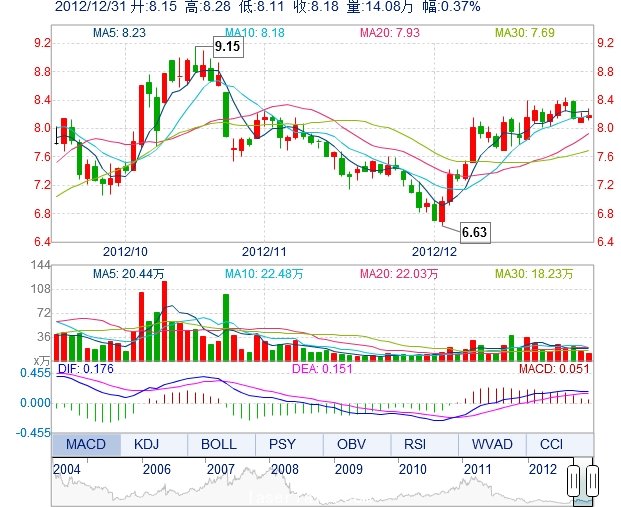Click the 2012/11 date axis label
The image size is (621, 507).
264,252
